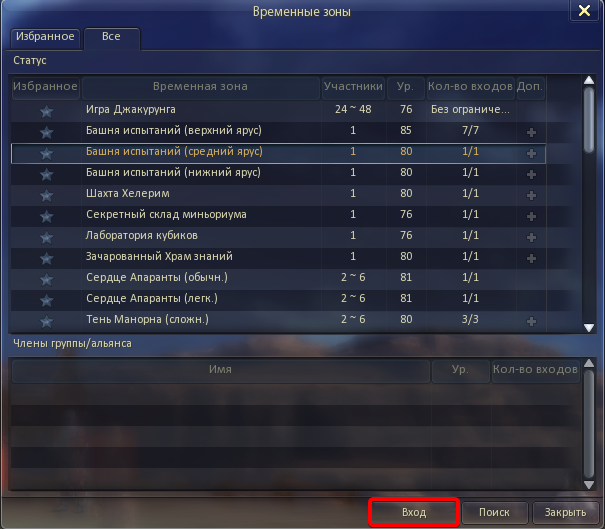Click the Поиск button
The height and width of the screenshot is (529, 605).
pos(494,512)
